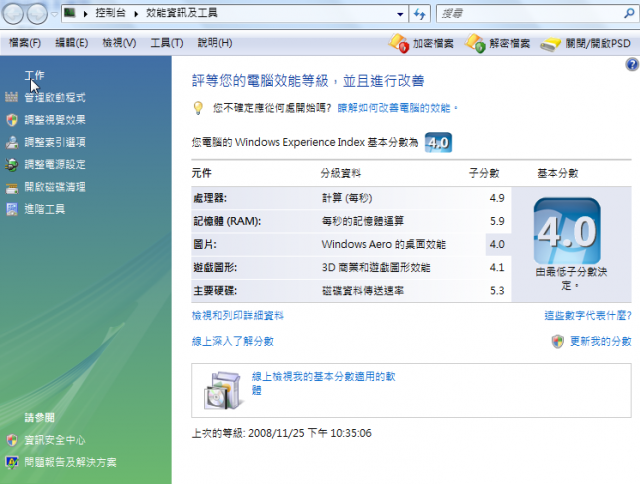Click the RAM subscore value 5.9
Viewport: 640px width, 484px height.
pyautogui.click(x=497, y=221)
